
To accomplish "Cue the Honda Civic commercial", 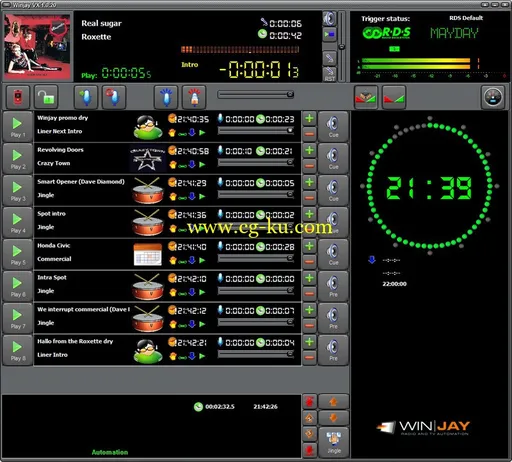I will [x=333, y=255].
